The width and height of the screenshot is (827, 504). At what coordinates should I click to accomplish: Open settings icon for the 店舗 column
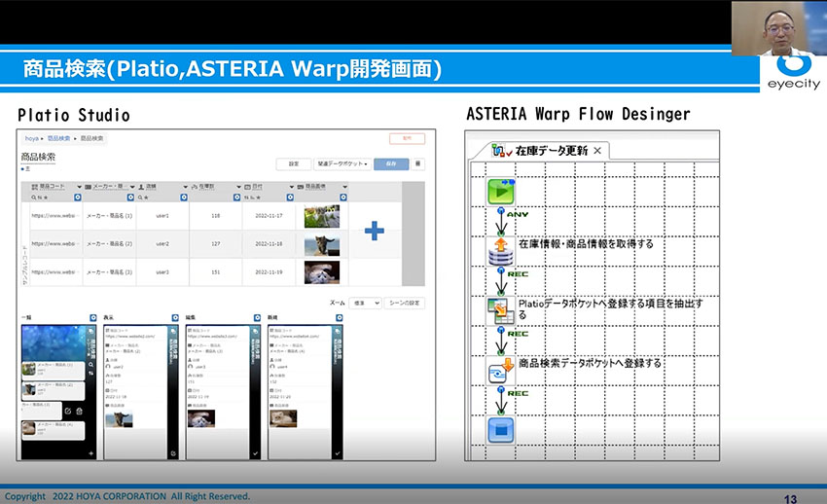click(x=184, y=198)
